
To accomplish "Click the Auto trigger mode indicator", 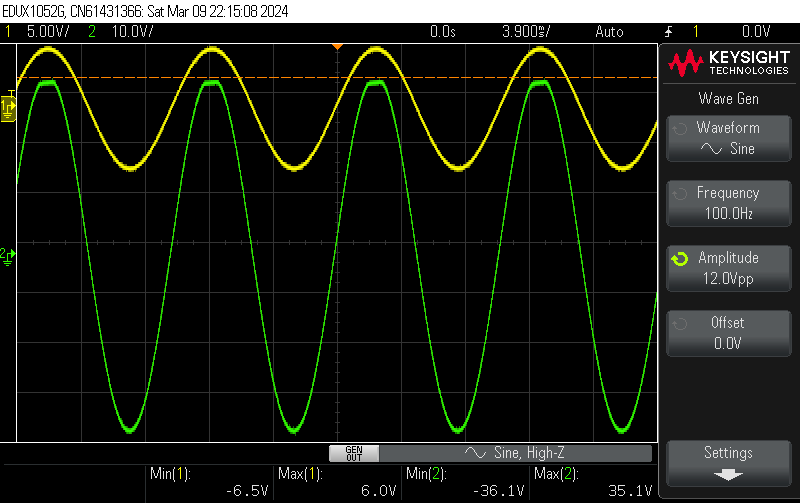I will 609,32.
